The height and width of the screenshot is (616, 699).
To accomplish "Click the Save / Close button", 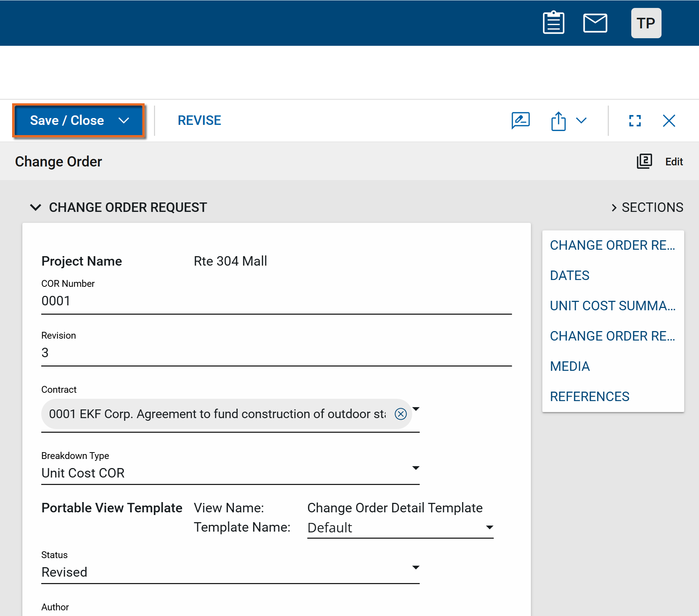I will (67, 121).
